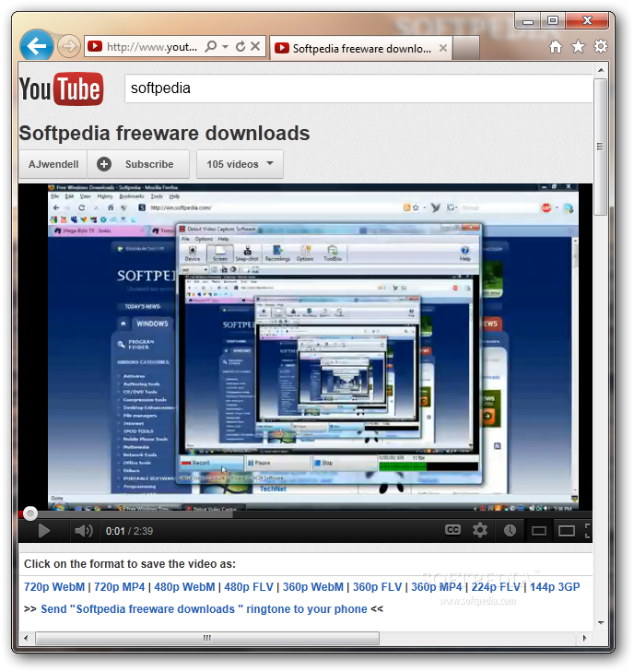Click the vertical scrollbar down arrow

601,623
